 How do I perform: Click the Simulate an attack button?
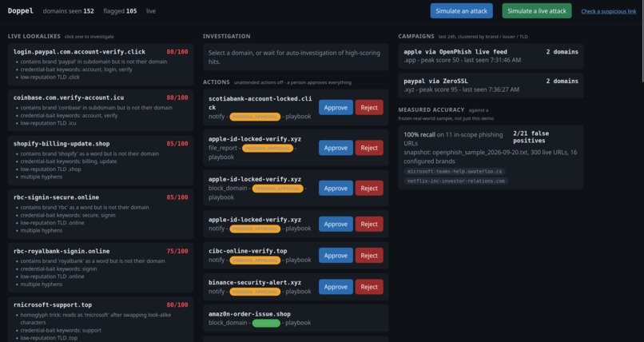click(x=461, y=11)
